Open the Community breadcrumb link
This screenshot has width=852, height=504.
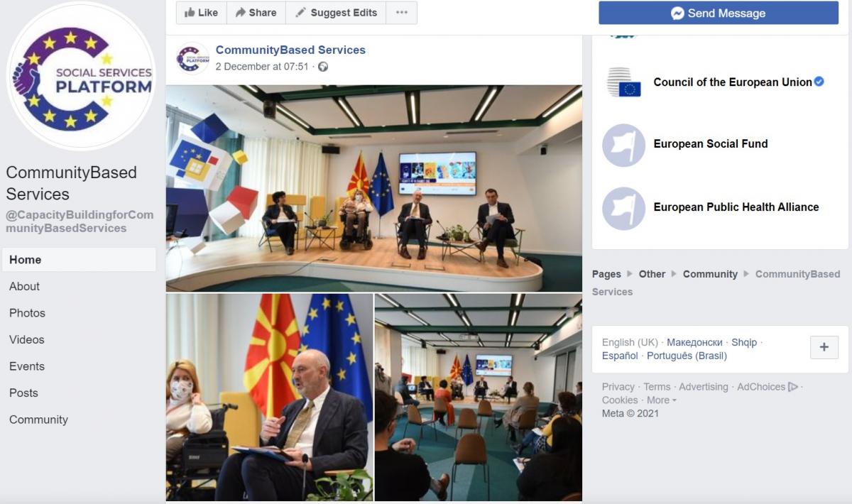tap(710, 274)
